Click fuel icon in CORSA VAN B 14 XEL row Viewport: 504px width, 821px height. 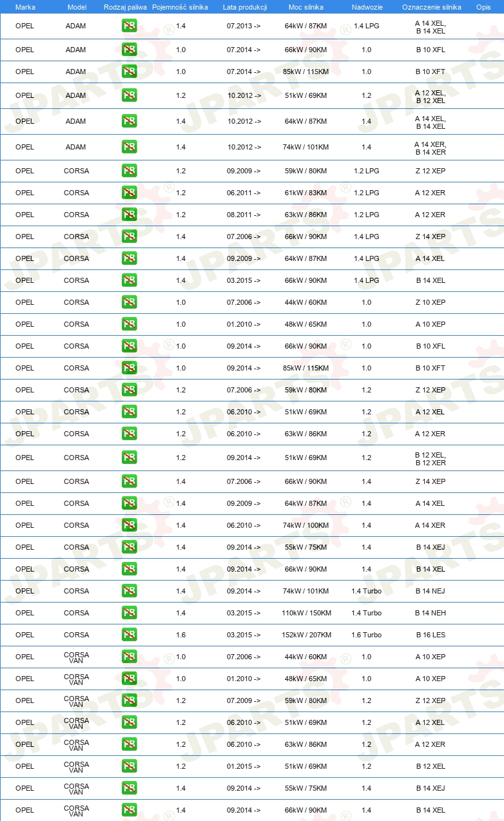pos(129,810)
